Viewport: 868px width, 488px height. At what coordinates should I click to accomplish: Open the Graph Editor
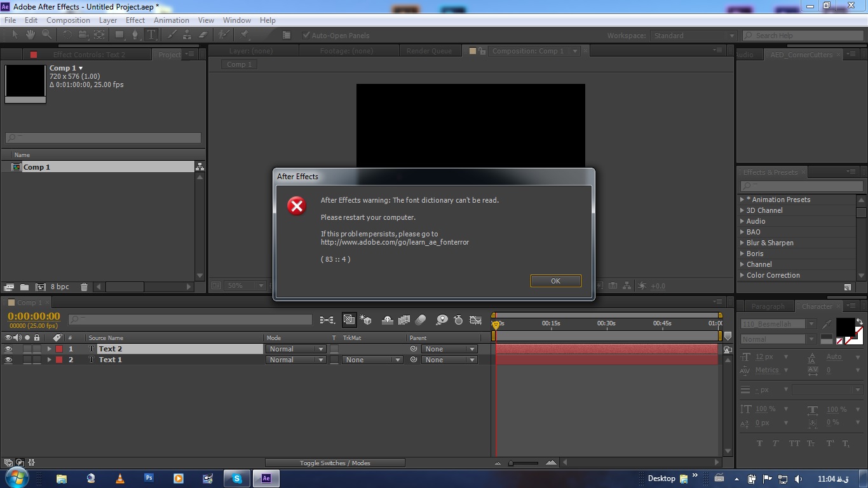[475, 320]
